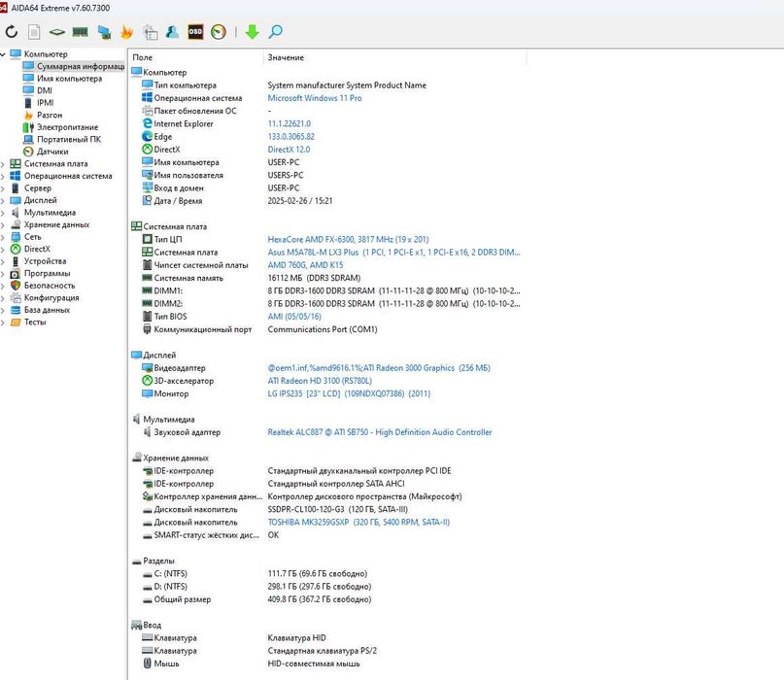The width and height of the screenshot is (784, 680).
Task: Click the motherboard chip toolbar icon
Action: coord(57,32)
